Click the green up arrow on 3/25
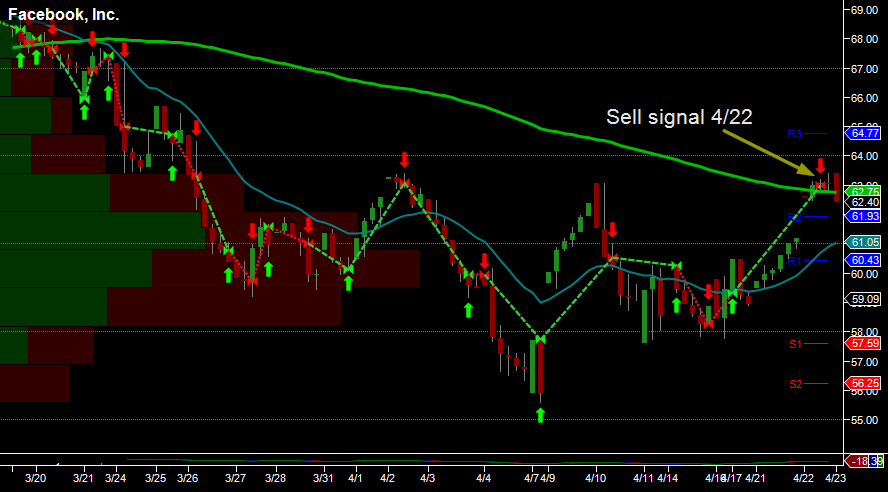Viewport: 888px width, 492px height. pos(173,173)
